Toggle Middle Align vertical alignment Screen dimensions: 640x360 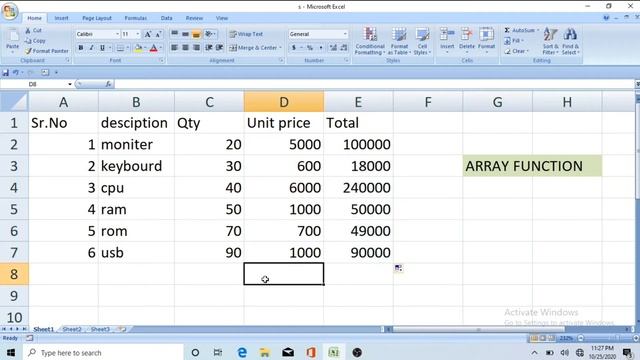(x=185, y=34)
